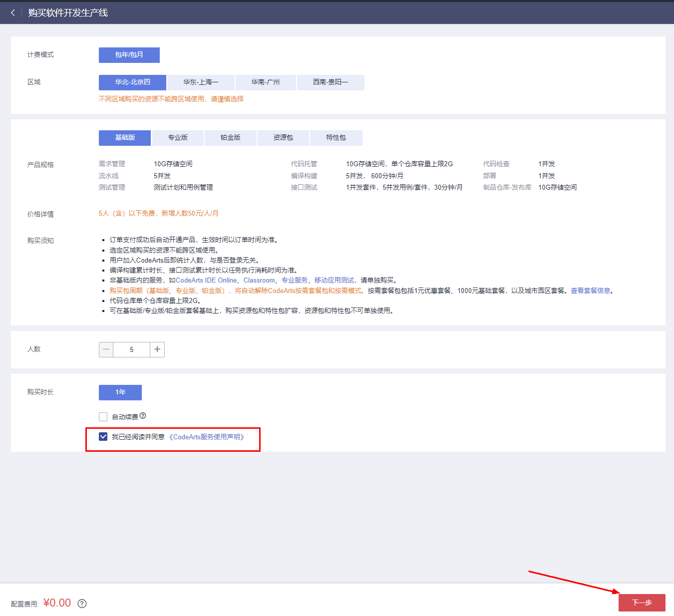Increase the number of people with plus
This screenshot has width=674, height=616.
(x=157, y=349)
